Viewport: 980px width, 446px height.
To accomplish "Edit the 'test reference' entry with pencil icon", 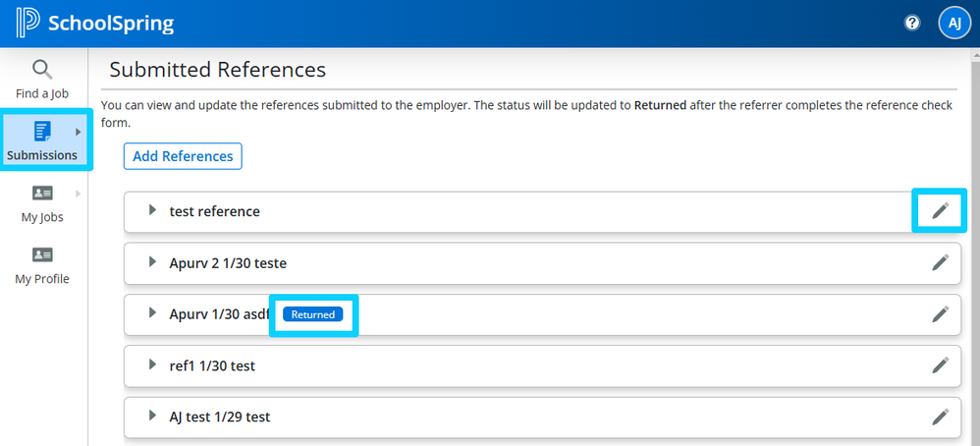I will [940, 210].
